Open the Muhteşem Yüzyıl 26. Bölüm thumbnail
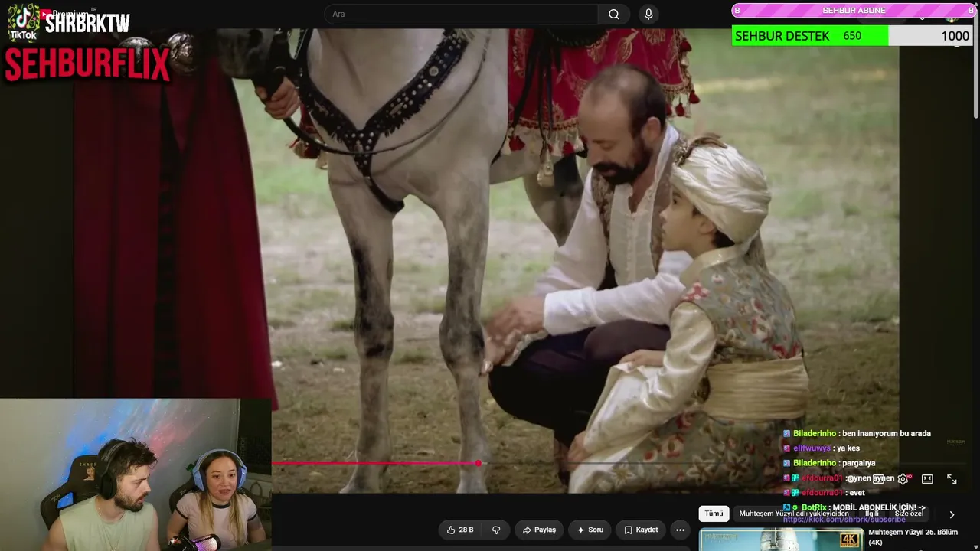The height and width of the screenshot is (551, 980). 781,540
